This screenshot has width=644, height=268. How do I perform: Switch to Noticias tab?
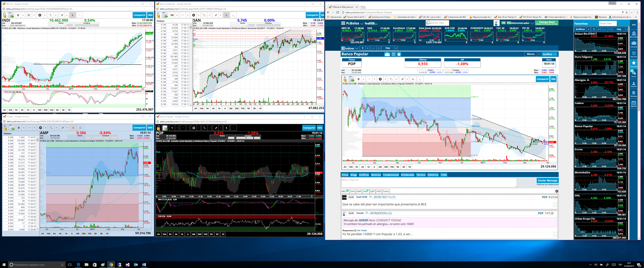tap(376, 175)
